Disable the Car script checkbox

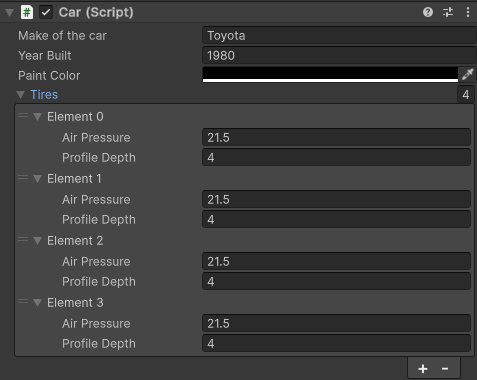[x=46, y=13]
